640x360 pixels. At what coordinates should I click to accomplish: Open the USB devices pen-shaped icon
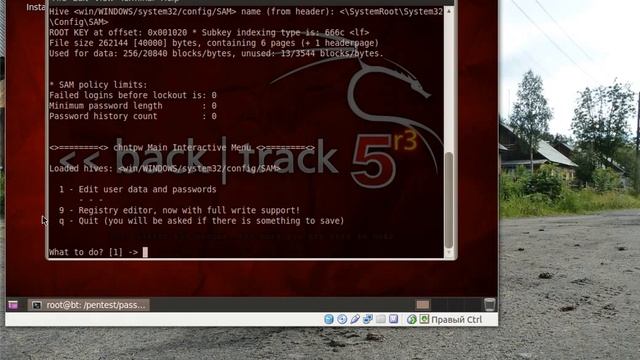click(x=355, y=319)
